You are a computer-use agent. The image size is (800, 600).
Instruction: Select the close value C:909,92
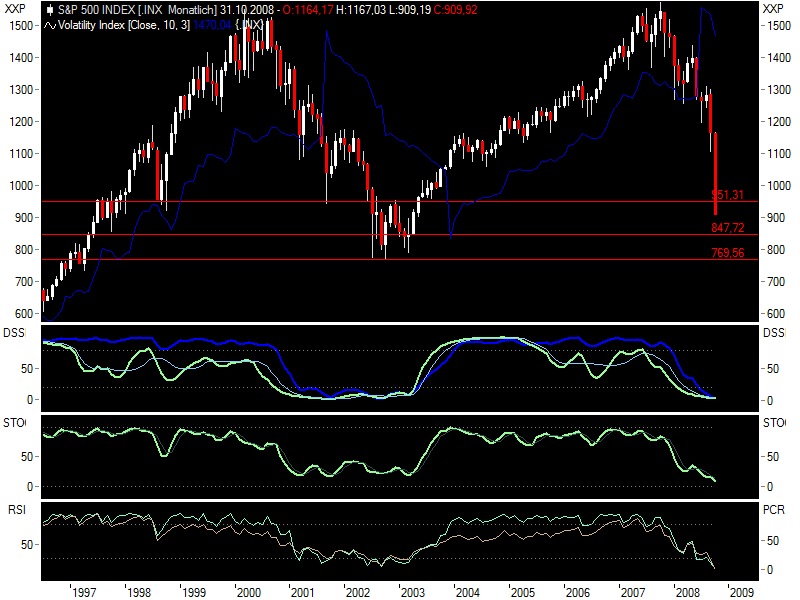click(456, 10)
